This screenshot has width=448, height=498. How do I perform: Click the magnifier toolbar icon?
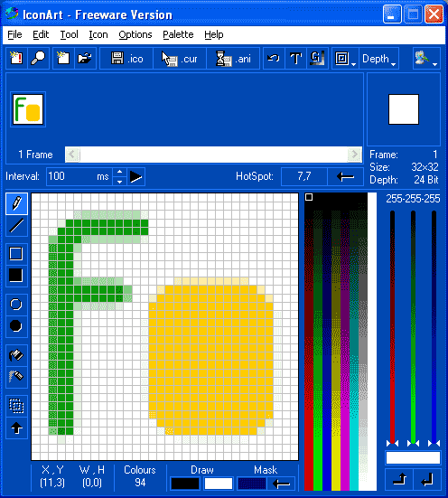38,59
